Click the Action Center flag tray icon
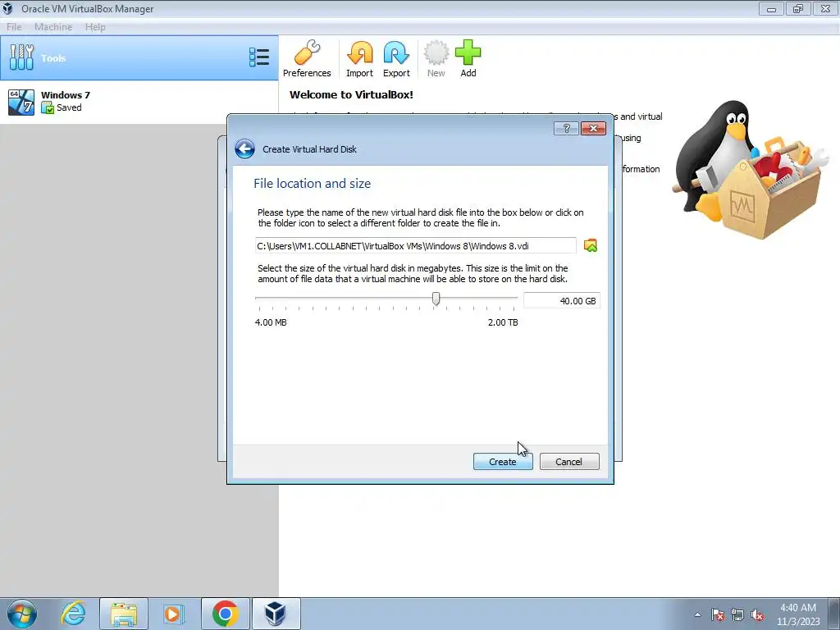Image resolution: width=840 pixels, height=630 pixels. coord(718,614)
